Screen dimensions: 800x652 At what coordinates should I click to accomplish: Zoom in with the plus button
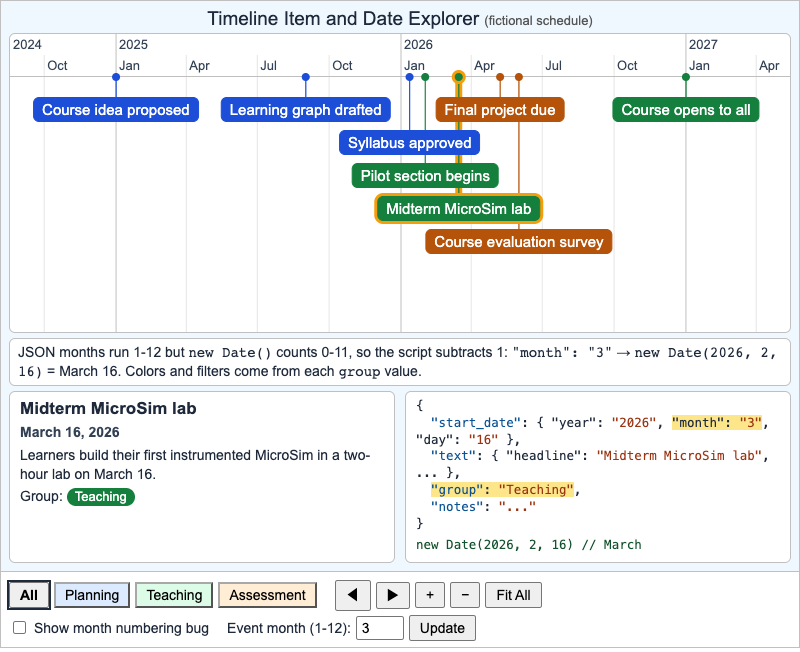(x=430, y=595)
